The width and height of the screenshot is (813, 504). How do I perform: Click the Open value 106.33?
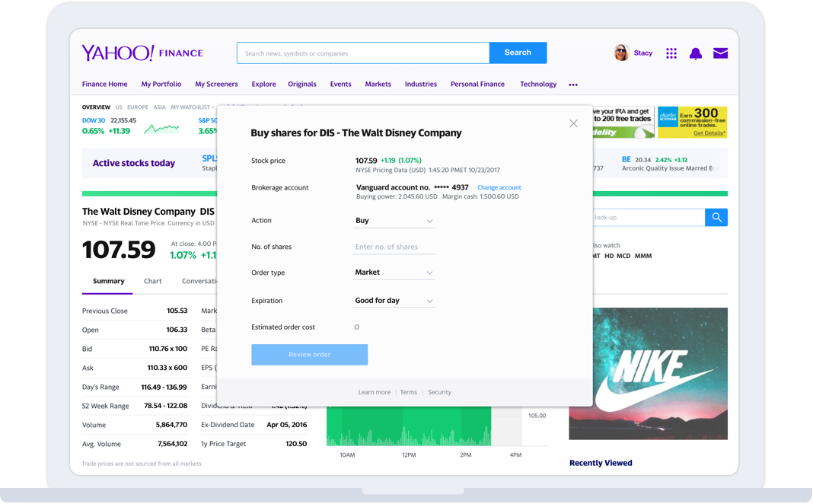click(177, 330)
